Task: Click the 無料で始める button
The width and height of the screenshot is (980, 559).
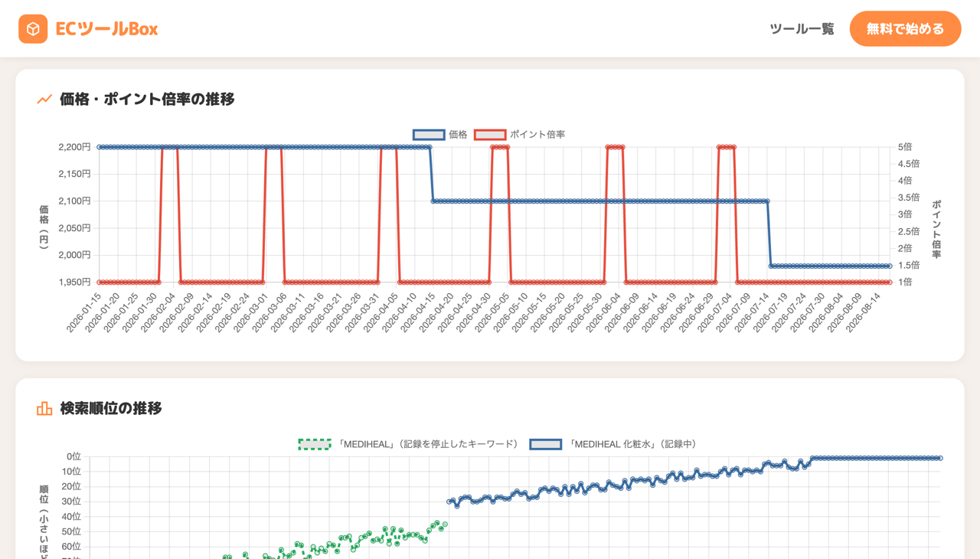Action: (x=905, y=29)
